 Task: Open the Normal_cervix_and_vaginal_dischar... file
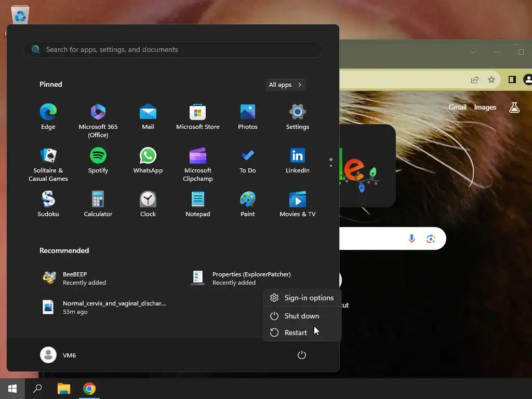coord(104,307)
